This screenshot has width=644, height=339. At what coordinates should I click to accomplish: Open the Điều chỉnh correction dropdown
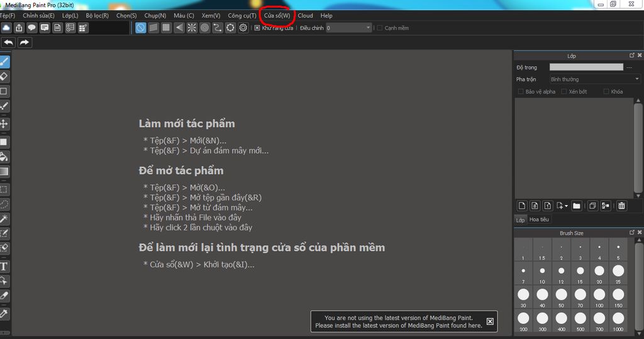(x=348, y=28)
